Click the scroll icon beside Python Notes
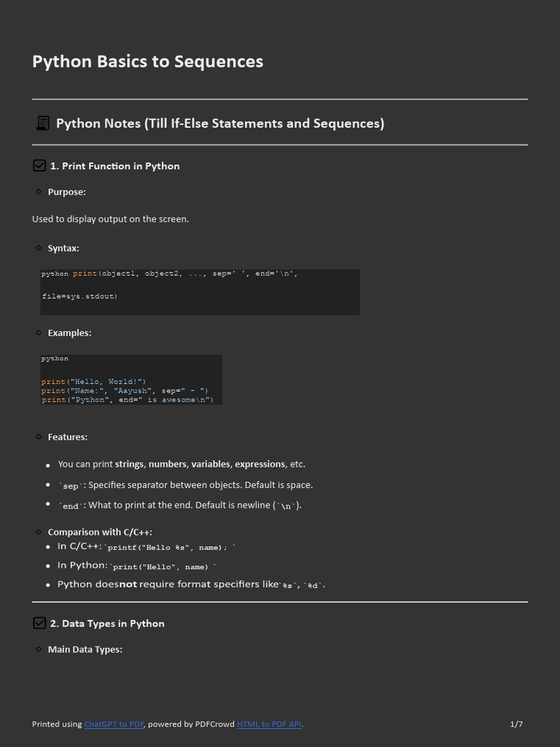This screenshot has width=560, height=747. click(x=42, y=123)
